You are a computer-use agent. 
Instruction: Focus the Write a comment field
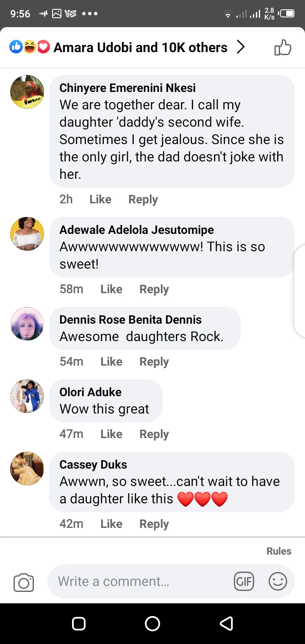[140, 581]
